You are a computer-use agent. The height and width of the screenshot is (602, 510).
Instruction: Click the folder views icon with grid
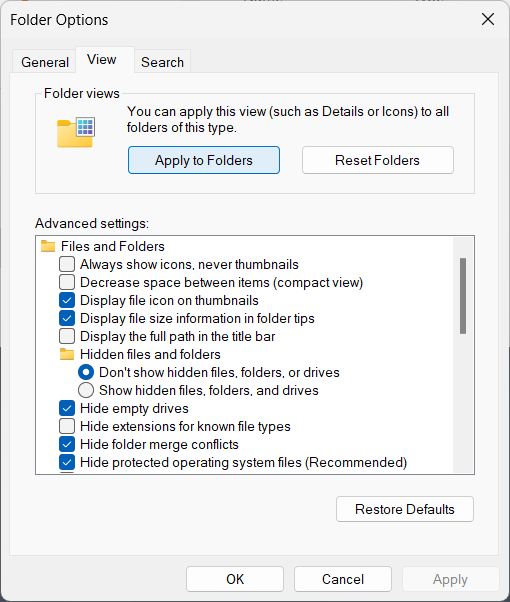tap(76, 132)
